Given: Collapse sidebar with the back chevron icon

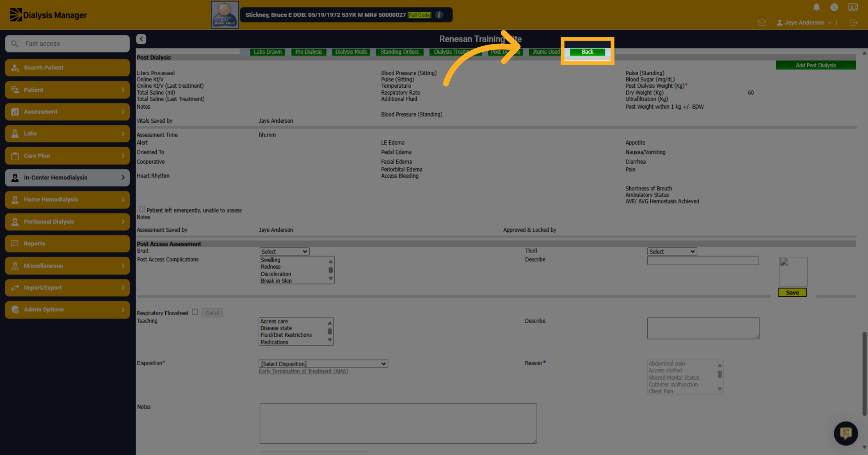Looking at the screenshot, I should click(x=141, y=39).
